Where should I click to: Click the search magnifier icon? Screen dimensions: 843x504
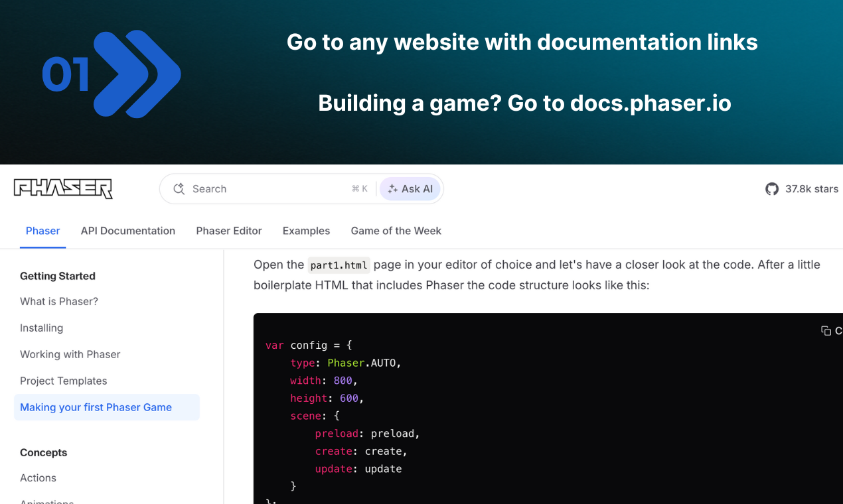click(x=179, y=189)
